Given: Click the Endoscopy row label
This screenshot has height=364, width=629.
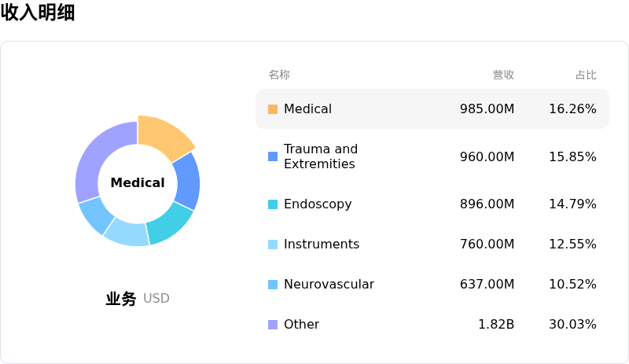Looking at the screenshot, I should 318,204.
